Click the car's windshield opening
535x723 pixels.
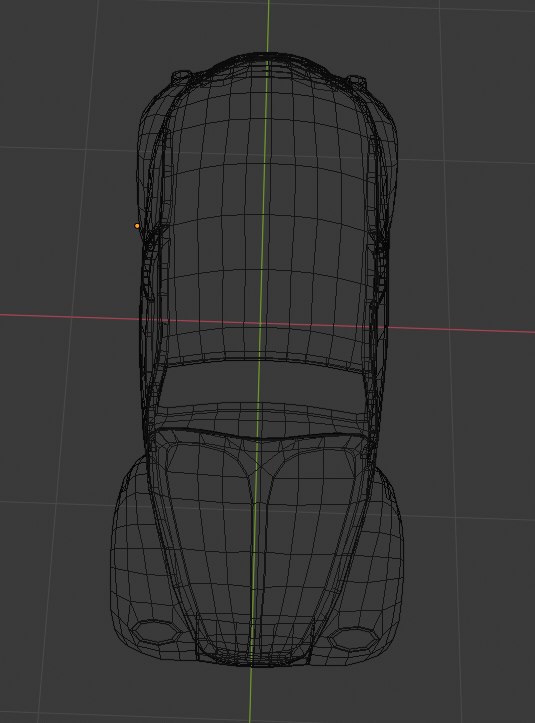point(262,386)
